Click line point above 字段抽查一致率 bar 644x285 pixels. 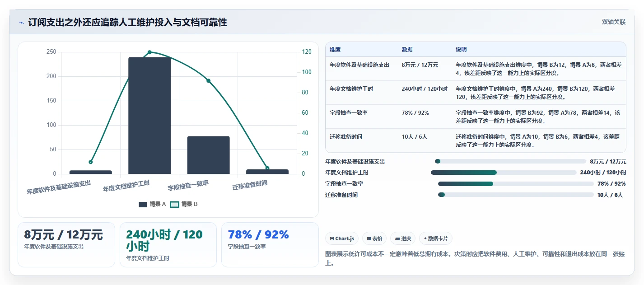coord(208,81)
